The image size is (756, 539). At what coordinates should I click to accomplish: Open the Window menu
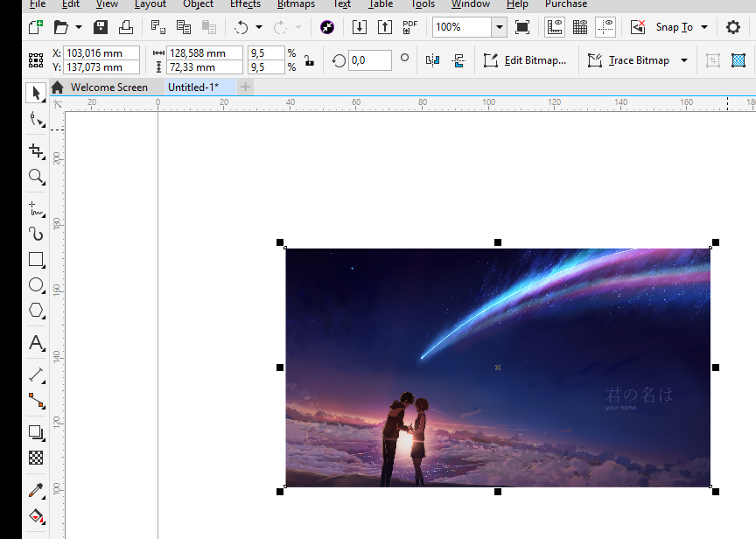[x=471, y=4]
